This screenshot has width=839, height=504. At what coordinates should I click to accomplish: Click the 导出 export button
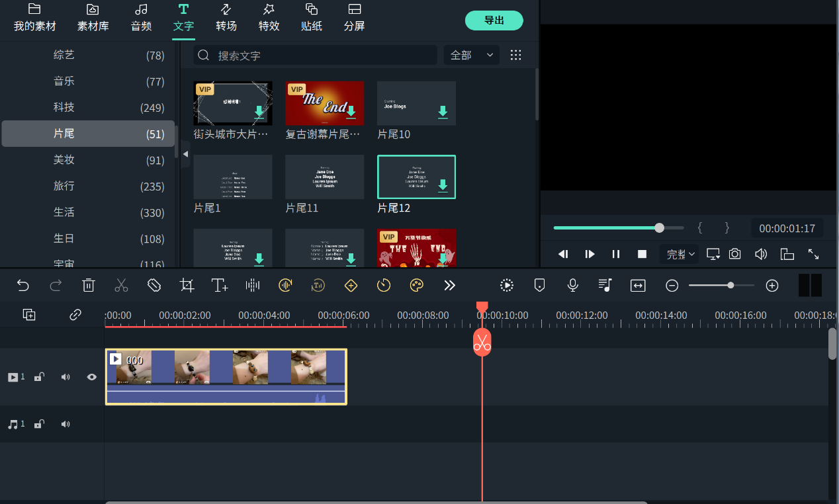tap(494, 21)
